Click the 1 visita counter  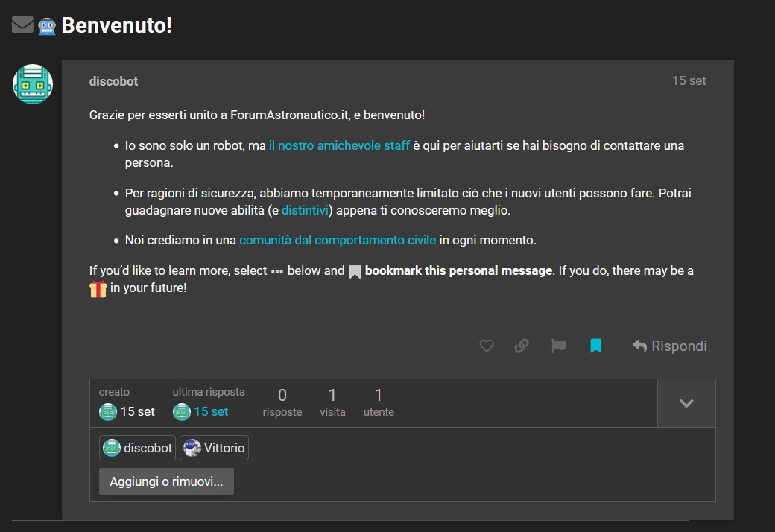pyautogui.click(x=332, y=402)
